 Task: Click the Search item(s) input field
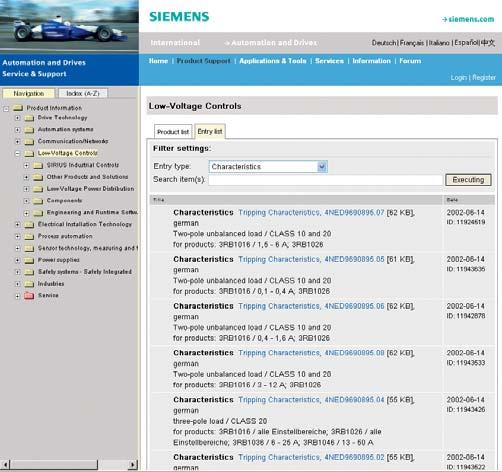click(x=326, y=180)
